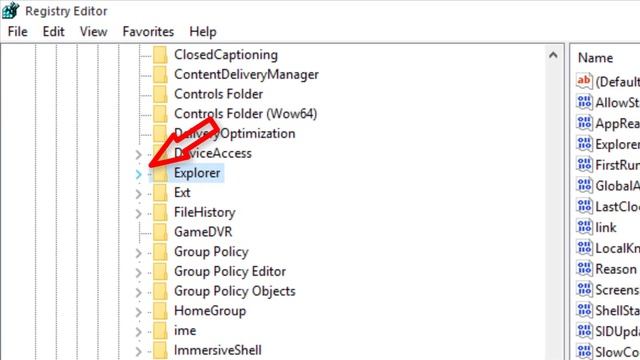Click the Ext folder icon
640x360 pixels.
[x=160, y=192]
